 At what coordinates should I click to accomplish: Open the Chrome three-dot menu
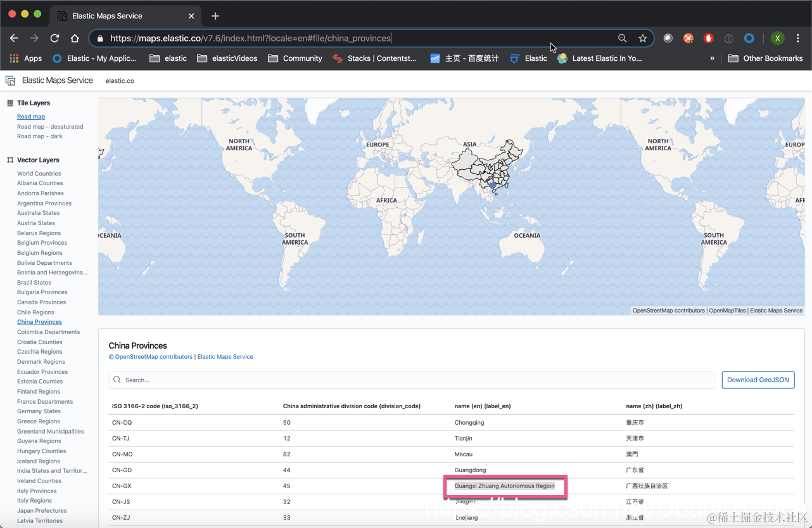798,38
